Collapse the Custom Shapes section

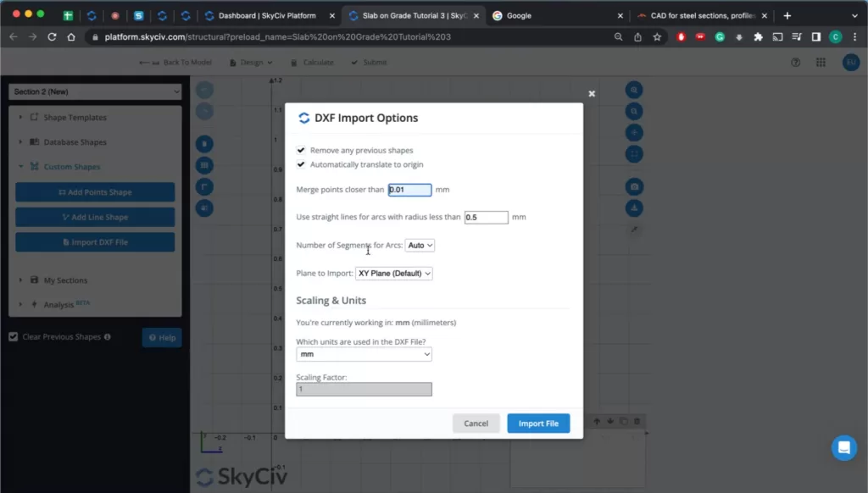(x=71, y=167)
